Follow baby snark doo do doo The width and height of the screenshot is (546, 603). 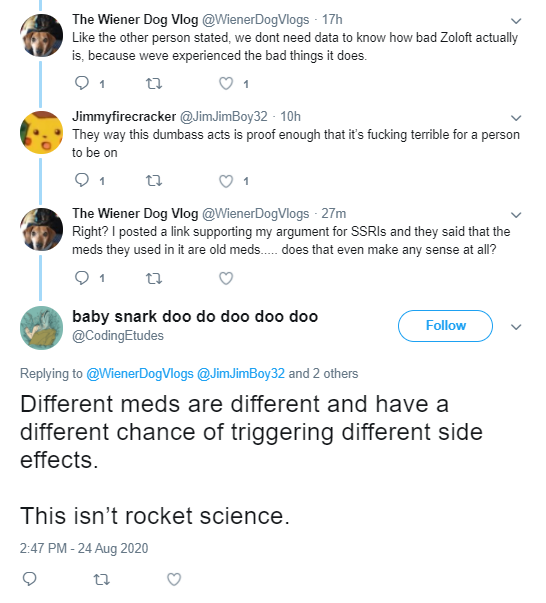(445, 326)
